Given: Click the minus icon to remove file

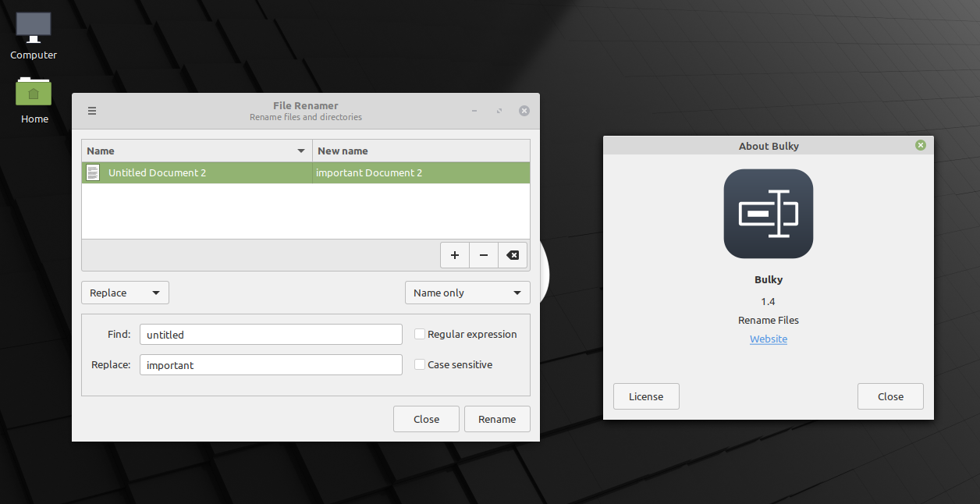Looking at the screenshot, I should 484,255.
